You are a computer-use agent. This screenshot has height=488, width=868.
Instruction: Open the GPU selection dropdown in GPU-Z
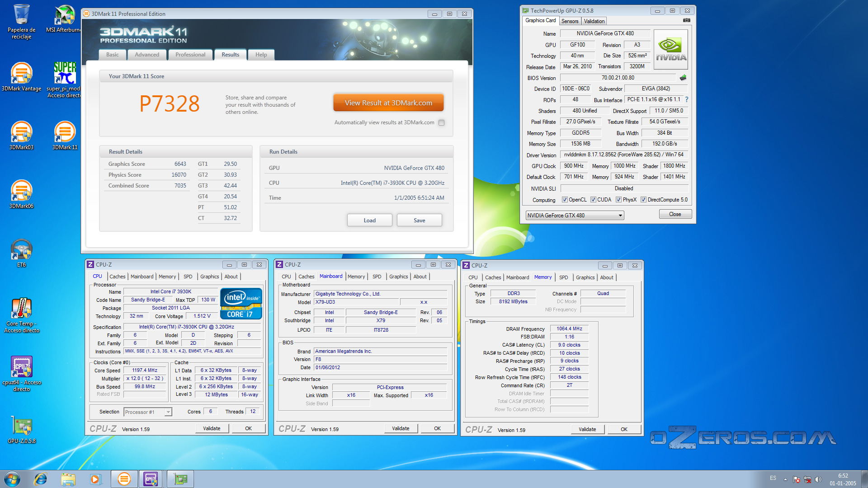(575, 216)
